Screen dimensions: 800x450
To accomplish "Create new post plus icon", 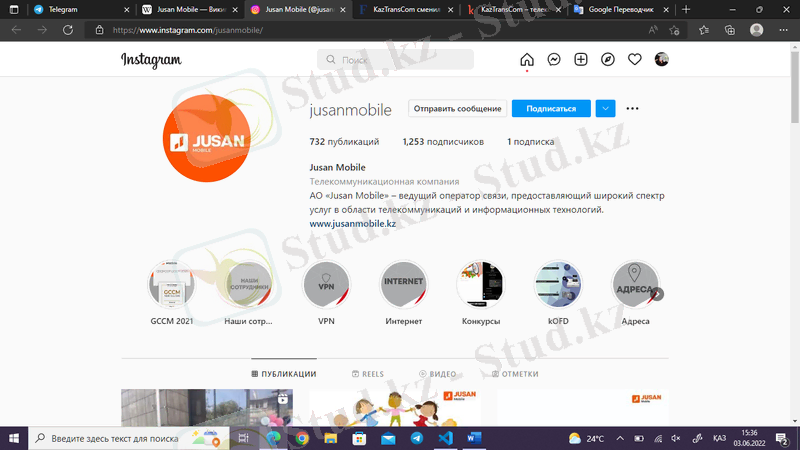I will (581, 60).
